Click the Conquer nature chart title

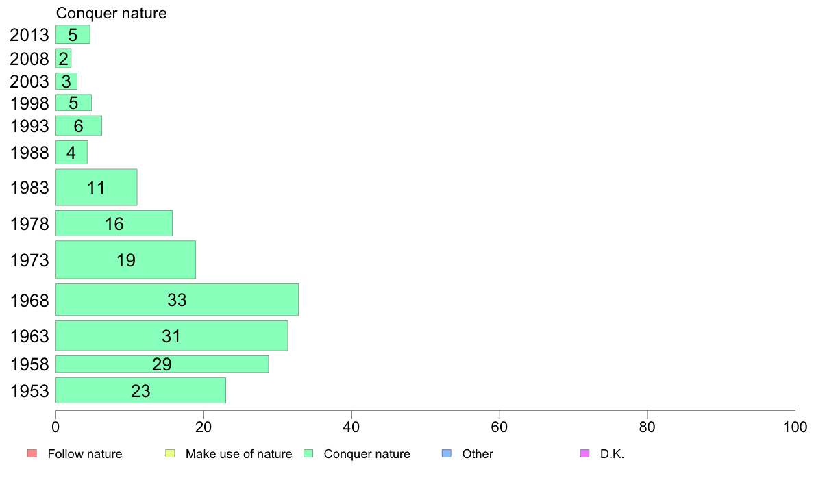(111, 13)
